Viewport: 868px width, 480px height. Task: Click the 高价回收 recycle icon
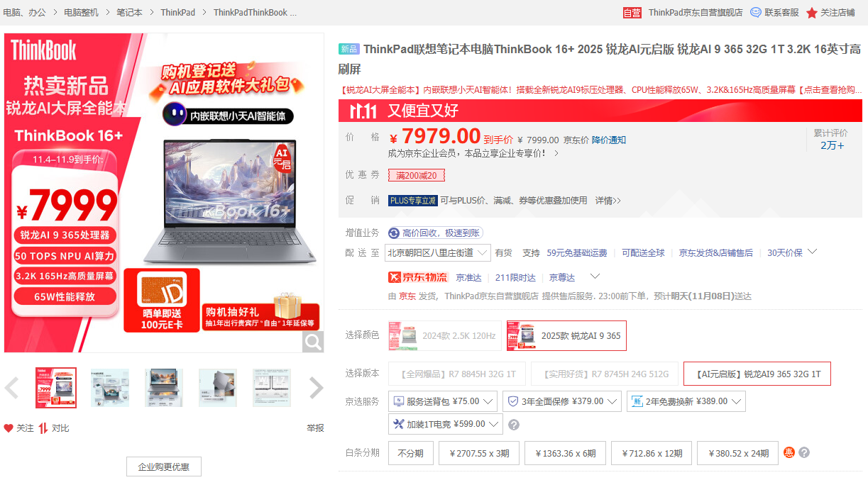[394, 233]
